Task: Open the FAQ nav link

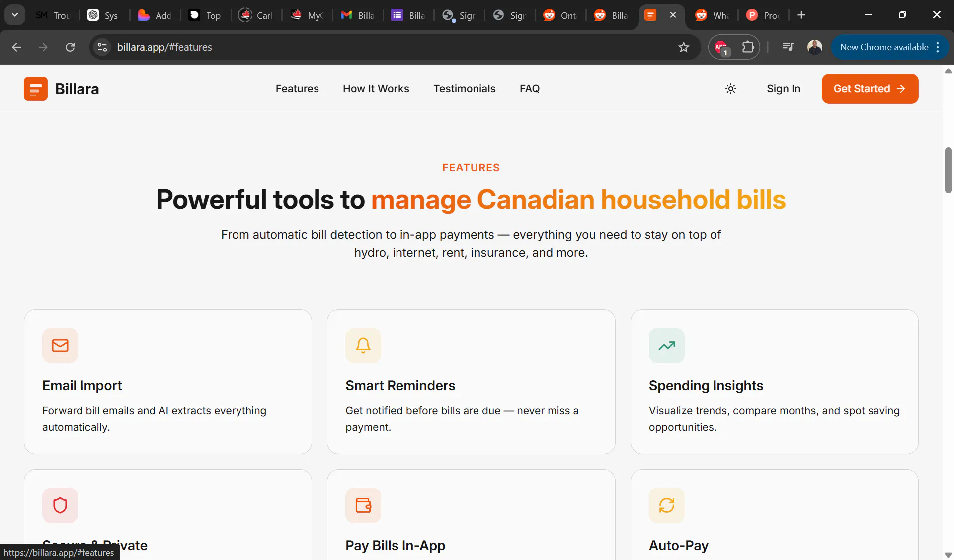Action: pos(530,89)
